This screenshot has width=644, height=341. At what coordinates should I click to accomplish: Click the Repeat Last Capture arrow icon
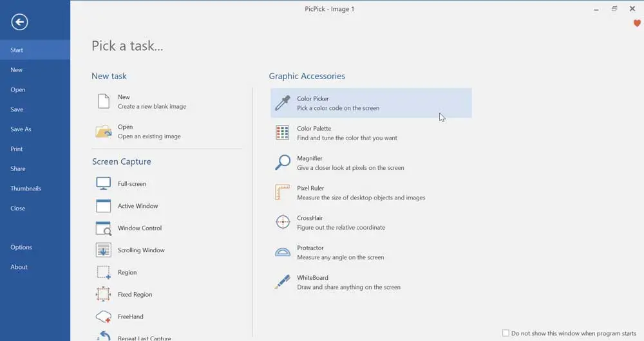[104, 336]
